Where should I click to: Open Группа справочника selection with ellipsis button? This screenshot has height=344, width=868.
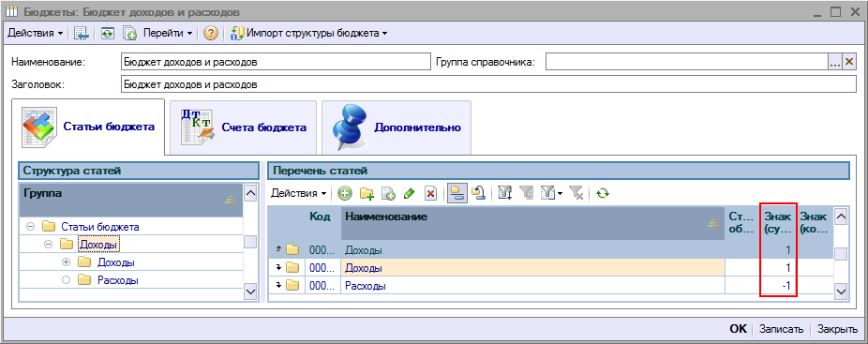(x=835, y=62)
